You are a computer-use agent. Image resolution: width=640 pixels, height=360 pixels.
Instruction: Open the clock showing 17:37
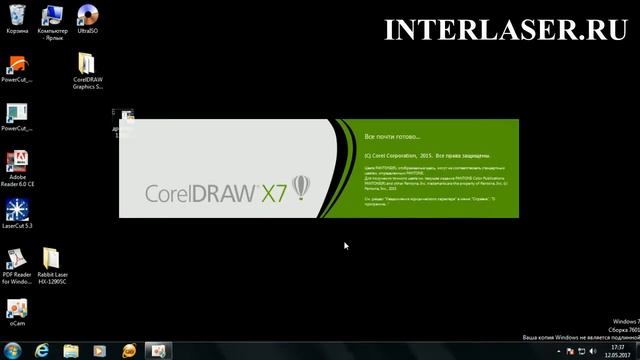click(618, 351)
